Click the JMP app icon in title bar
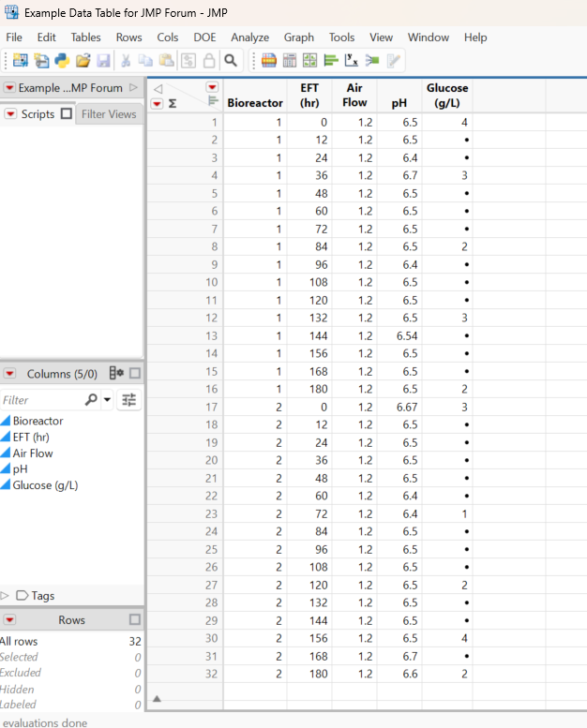The height and width of the screenshot is (728, 587). click(x=11, y=12)
